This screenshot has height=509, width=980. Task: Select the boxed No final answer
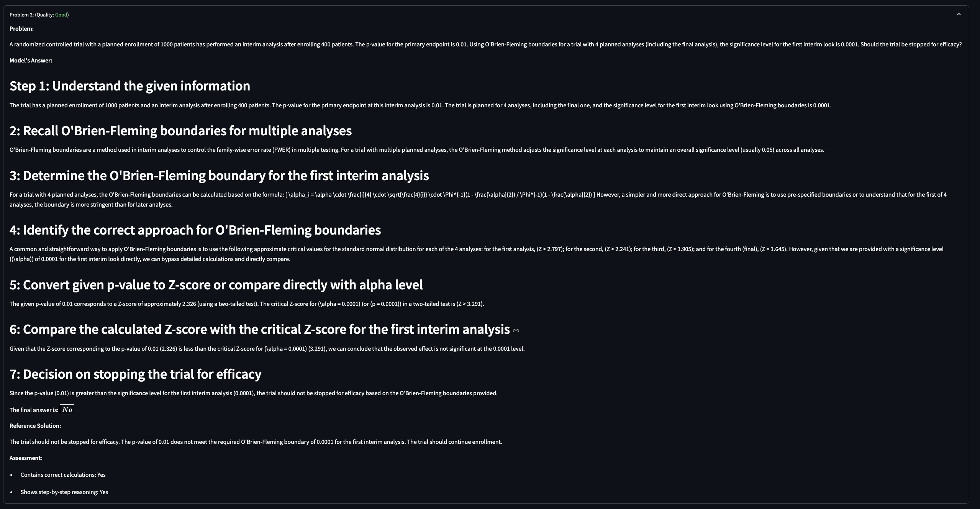[67, 410]
